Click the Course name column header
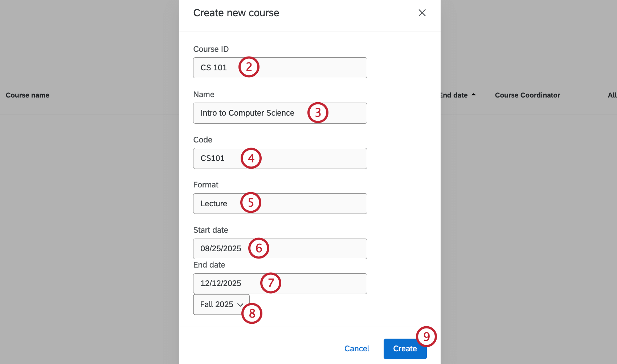The width and height of the screenshot is (617, 364). [27, 95]
